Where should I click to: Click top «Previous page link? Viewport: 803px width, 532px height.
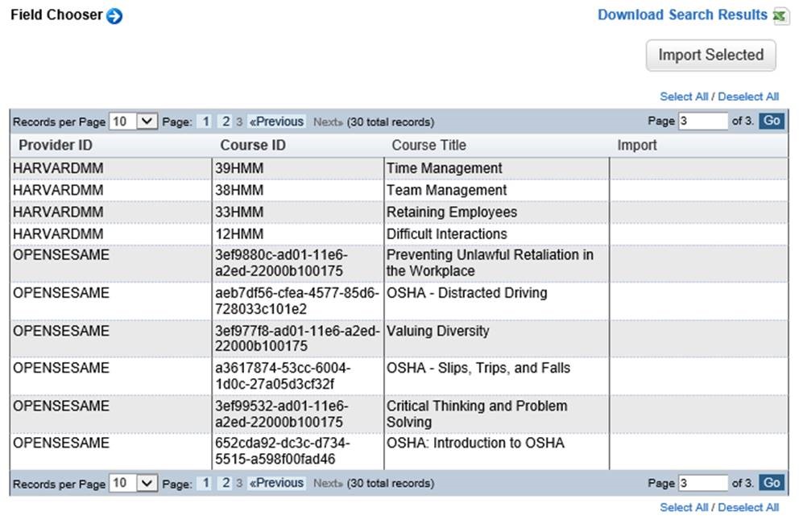pos(276,122)
